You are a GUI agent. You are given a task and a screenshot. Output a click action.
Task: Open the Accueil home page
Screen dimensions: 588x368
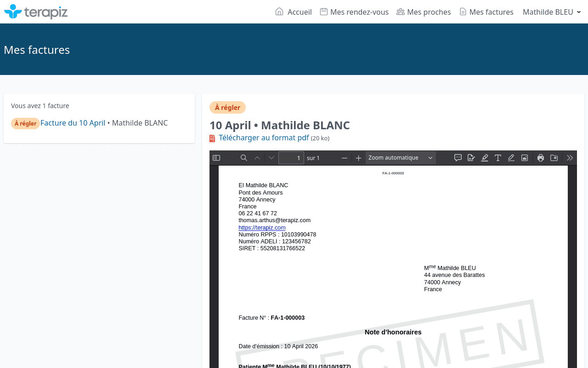tap(294, 12)
